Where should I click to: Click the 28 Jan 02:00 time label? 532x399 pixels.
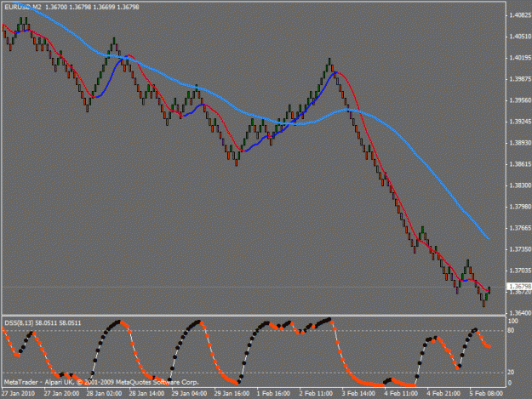pos(104,394)
